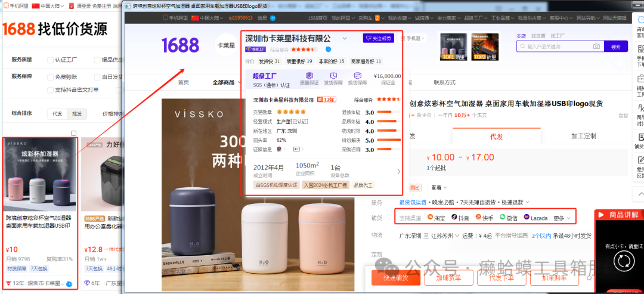Viewport: 644px width, 294px height.
Task: Tick the checkbox above humidifier product card
Action: 73,133
